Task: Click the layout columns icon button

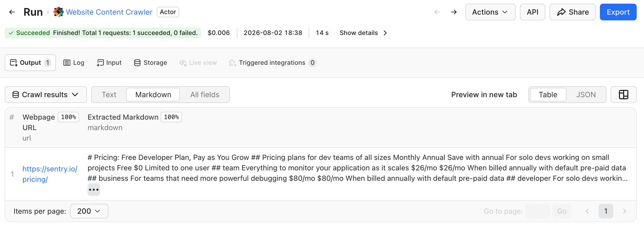Action: click(624, 95)
